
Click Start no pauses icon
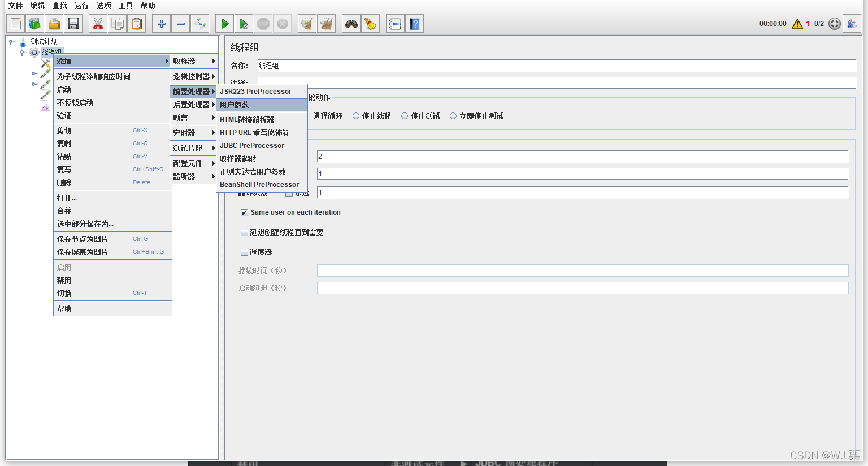pos(244,24)
